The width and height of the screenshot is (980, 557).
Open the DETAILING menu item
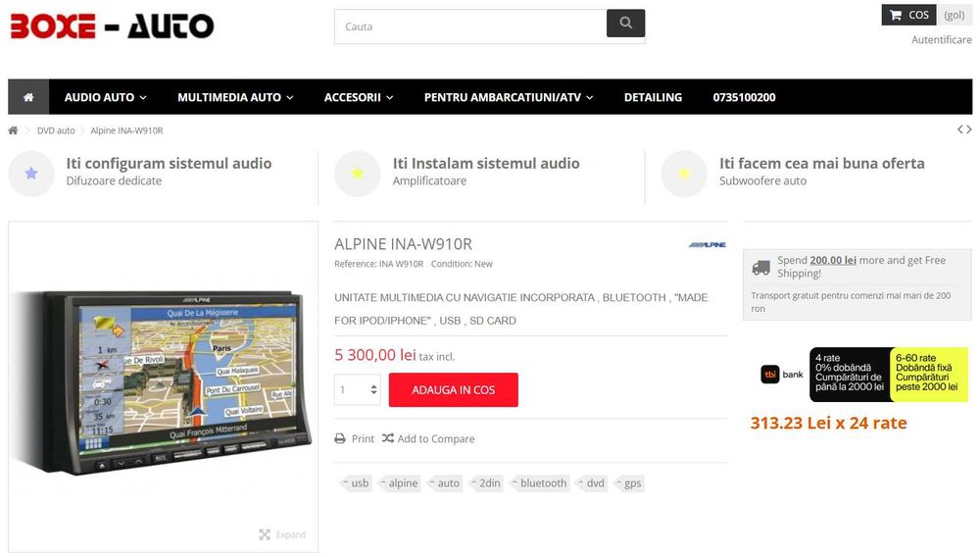point(653,97)
